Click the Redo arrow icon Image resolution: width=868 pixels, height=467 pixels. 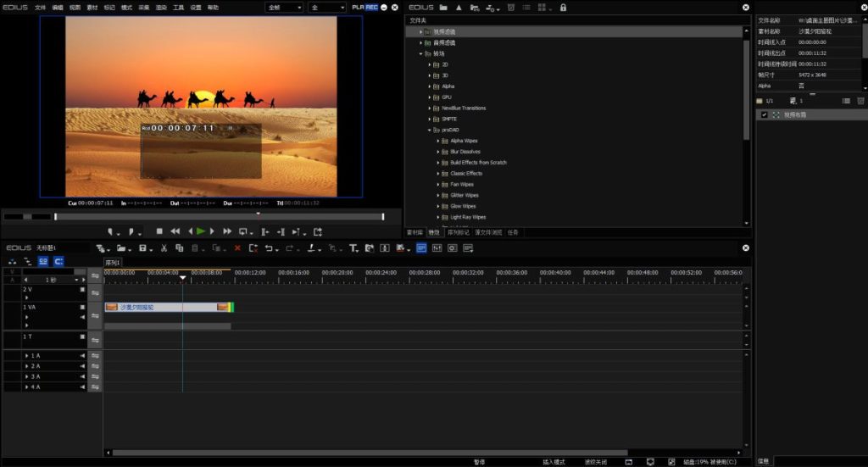coord(290,247)
